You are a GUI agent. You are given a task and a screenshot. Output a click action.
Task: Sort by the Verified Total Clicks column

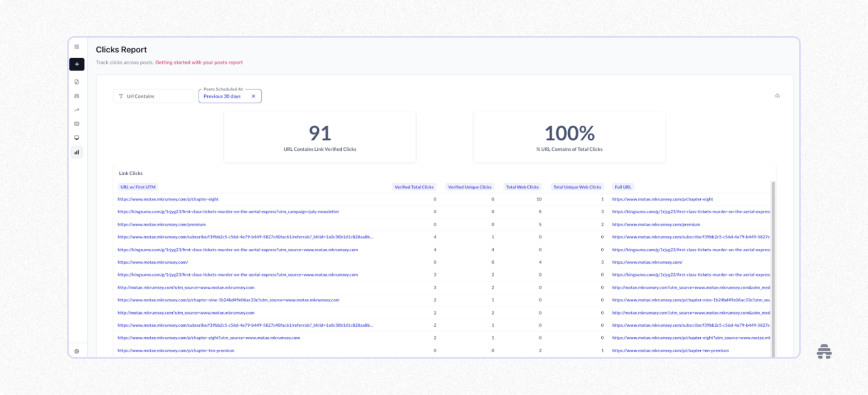414,187
